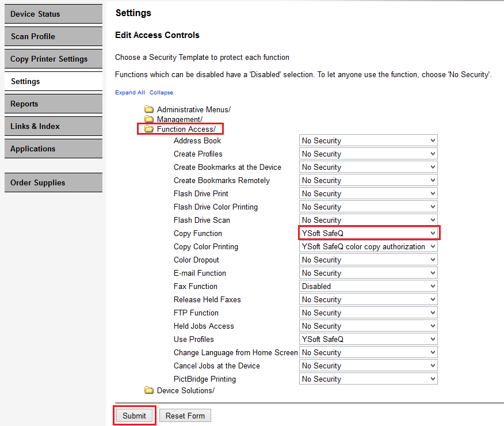
Task: Click the Collapse link
Action: point(161,93)
